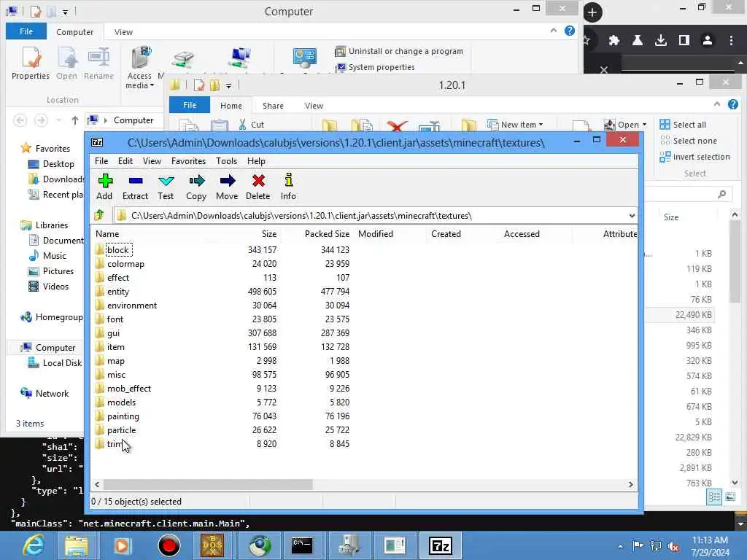Sort list by Name column header
This screenshot has height=560, width=747.
[x=107, y=234]
